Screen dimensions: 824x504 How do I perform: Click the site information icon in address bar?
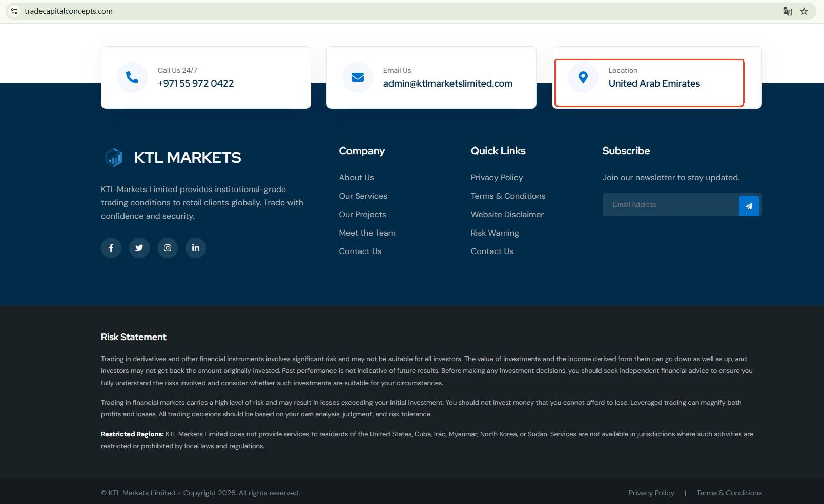(x=14, y=11)
